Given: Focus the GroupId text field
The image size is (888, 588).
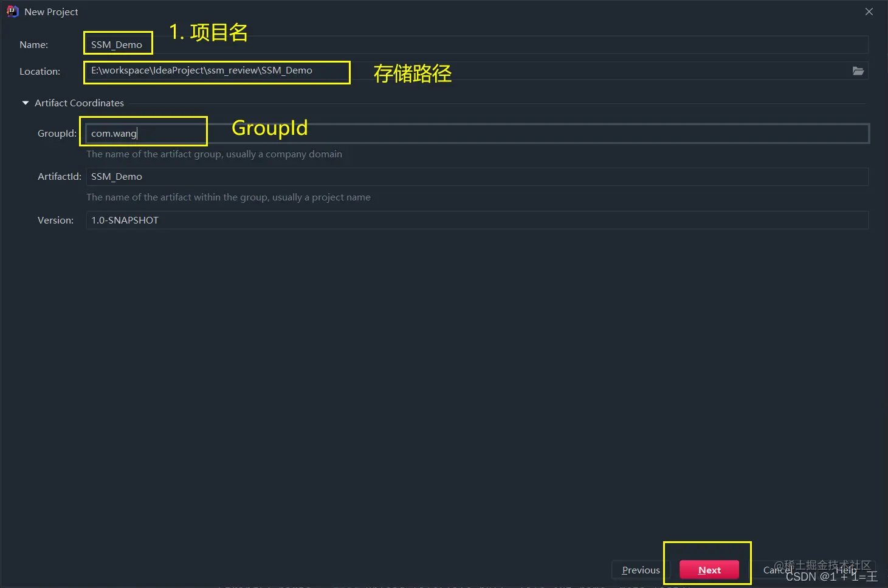Looking at the screenshot, I should tap(477, 134).
